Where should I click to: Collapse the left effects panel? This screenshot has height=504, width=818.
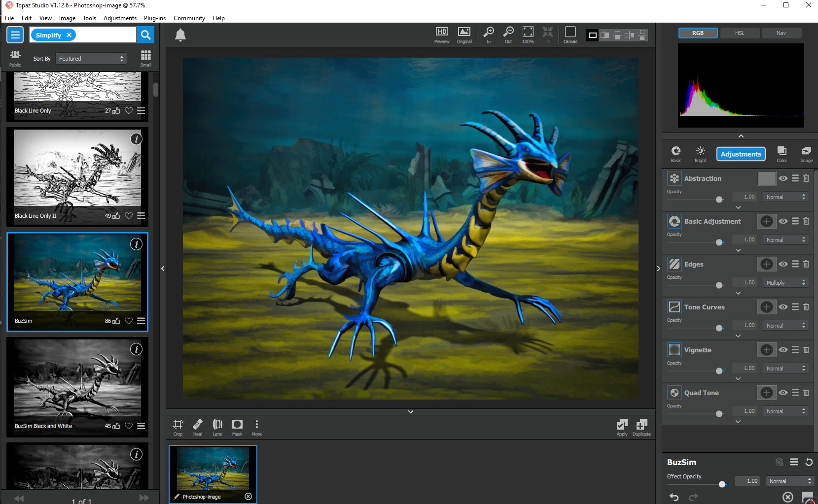[x=163, y=269]
